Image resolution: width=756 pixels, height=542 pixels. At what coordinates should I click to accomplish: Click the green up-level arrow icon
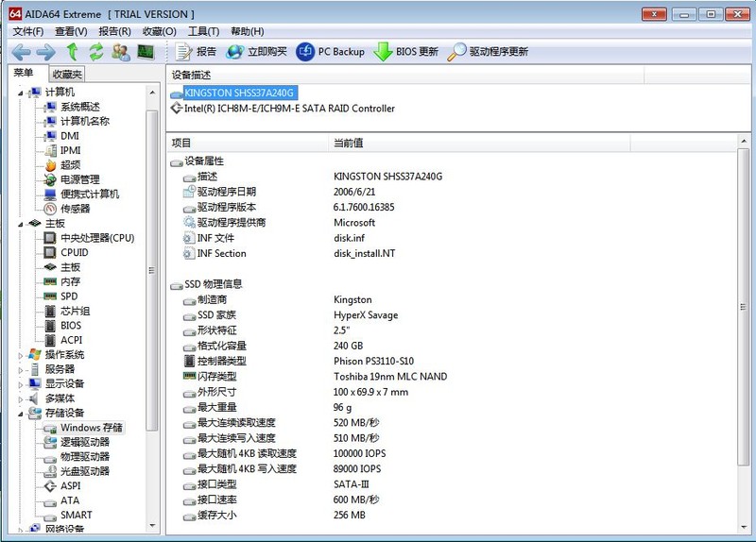click(x=73, y=52)
